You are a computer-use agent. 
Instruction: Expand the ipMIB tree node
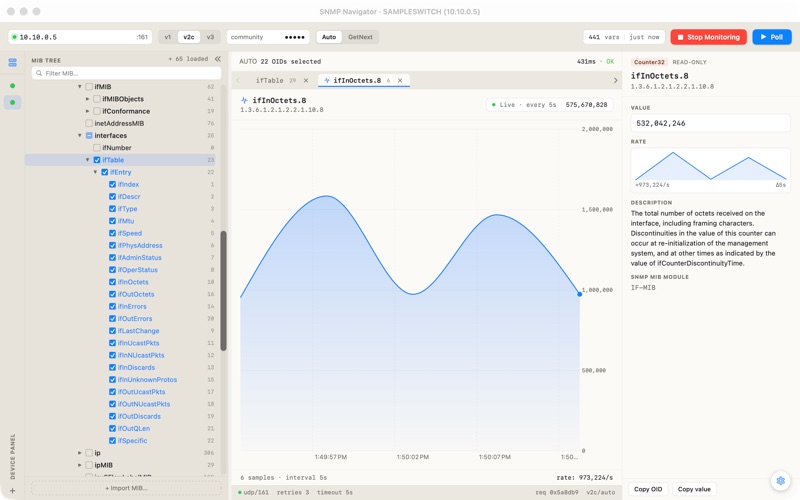[80, 465]
